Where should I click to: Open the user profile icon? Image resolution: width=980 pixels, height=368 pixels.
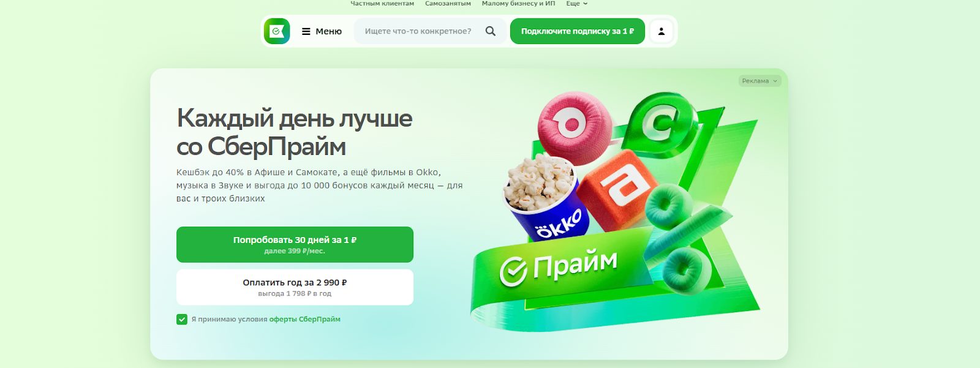click(661, 31)
